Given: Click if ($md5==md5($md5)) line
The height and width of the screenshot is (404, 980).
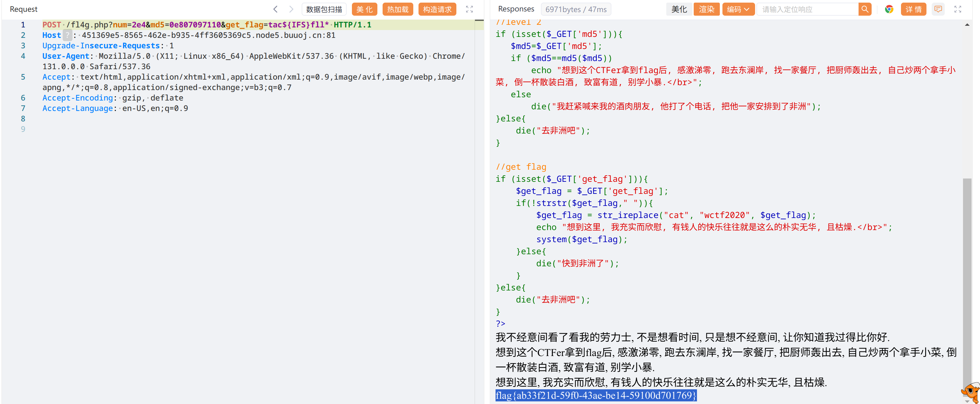Looking at the screenshot, I should (561, 58).
